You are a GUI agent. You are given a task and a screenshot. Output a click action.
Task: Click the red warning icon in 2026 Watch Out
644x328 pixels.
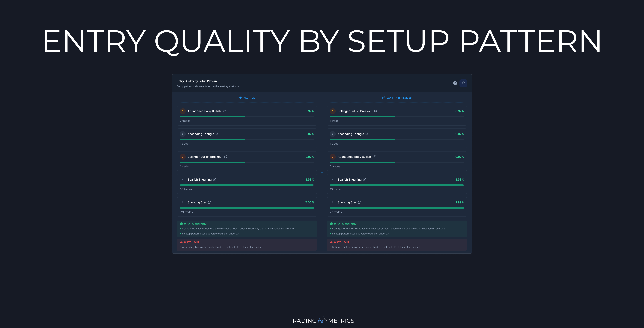(331, 242)
